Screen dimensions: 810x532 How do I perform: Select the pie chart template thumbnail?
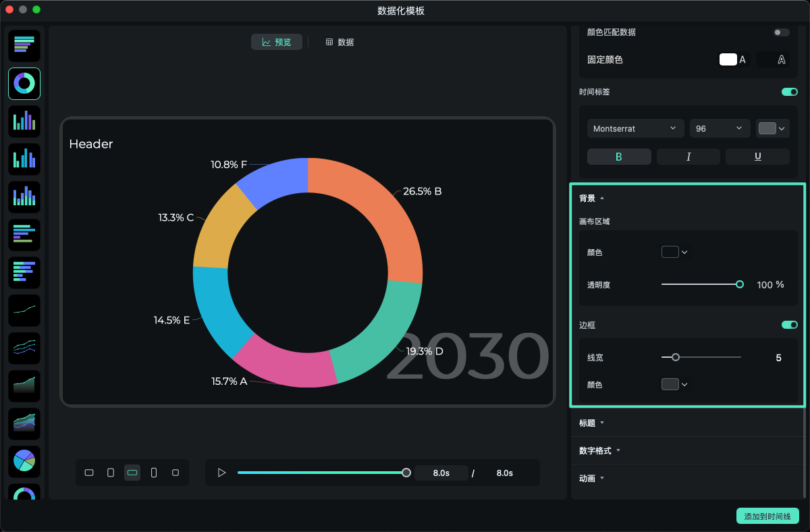click(24, 461)
